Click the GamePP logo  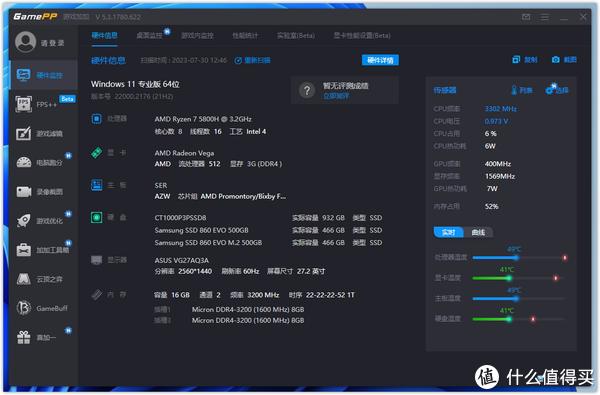click(x=35, y=16)
